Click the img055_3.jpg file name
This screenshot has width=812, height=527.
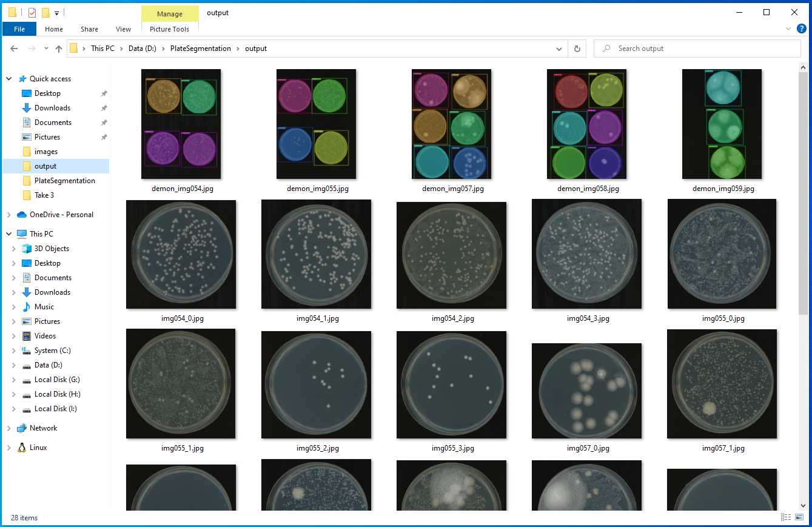click(453, 448)
